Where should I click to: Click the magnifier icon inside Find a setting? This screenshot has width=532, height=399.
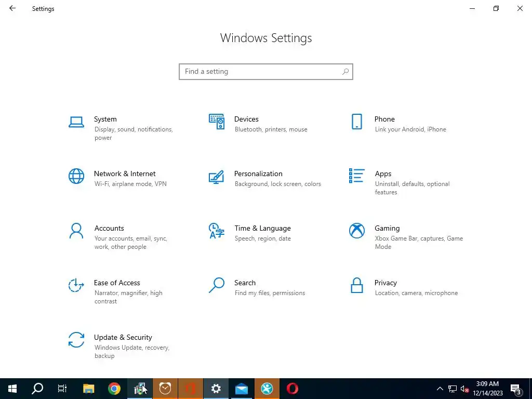(x=345, y=72)
